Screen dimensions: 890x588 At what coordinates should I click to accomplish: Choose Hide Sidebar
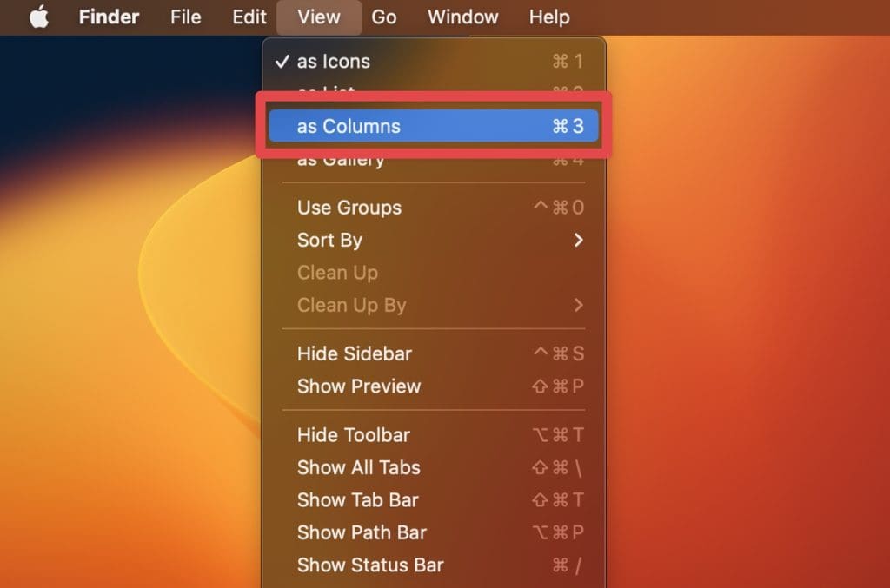tap(434, 353)
